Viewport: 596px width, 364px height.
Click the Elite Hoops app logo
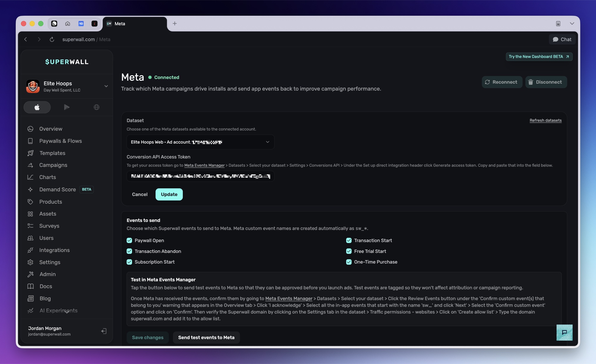[x=33, y=86]
